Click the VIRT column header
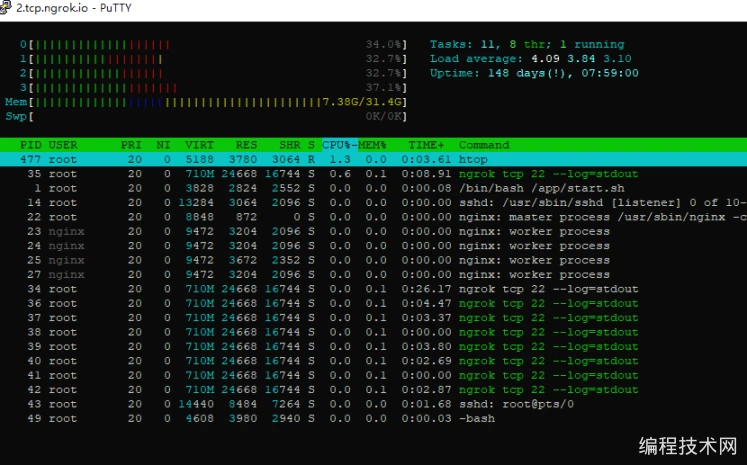The width and height of the screenshot is (747, 465). coord(200,145)
